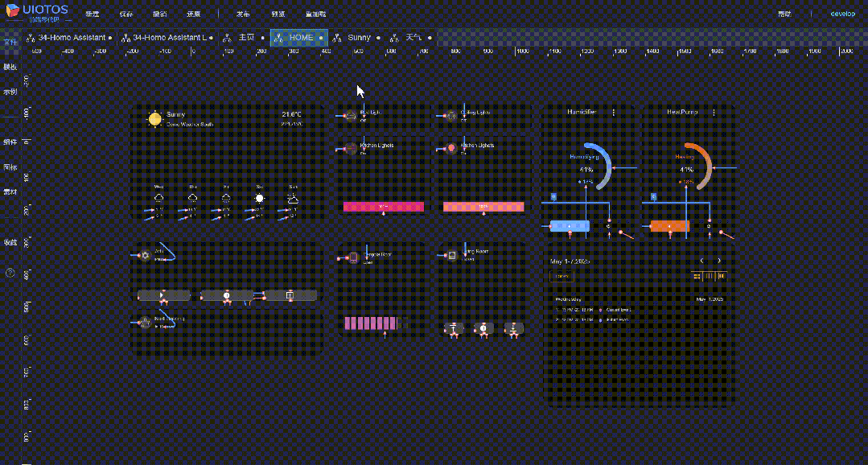
Task: Click the play button in media card
Action: [x=162, y=295]
